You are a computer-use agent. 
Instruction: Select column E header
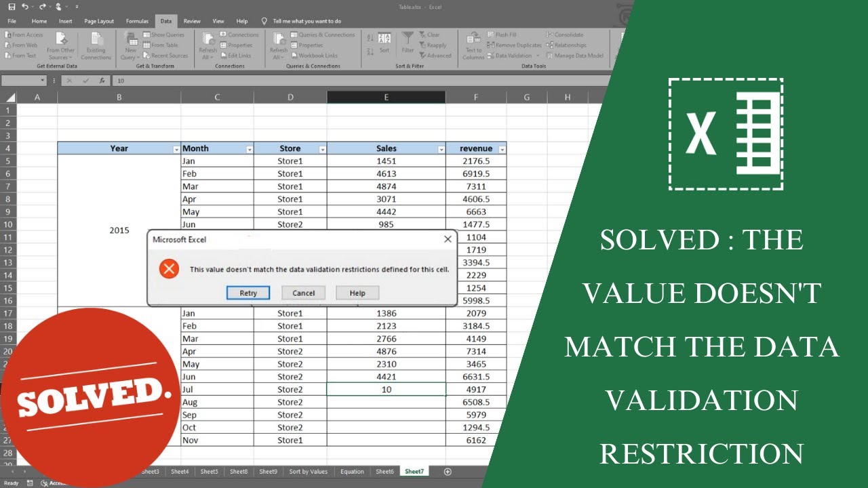coord(386,98)
